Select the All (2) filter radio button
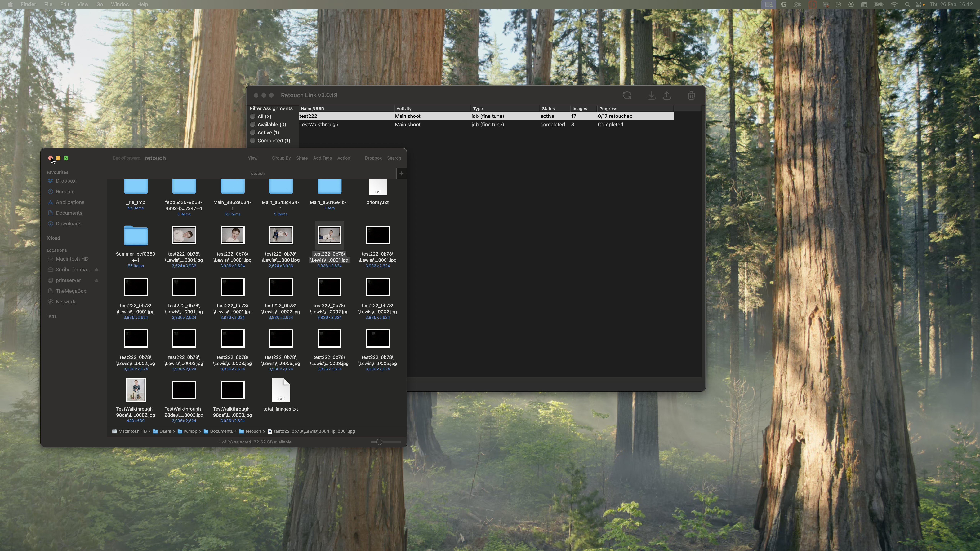 coord(253,116)
